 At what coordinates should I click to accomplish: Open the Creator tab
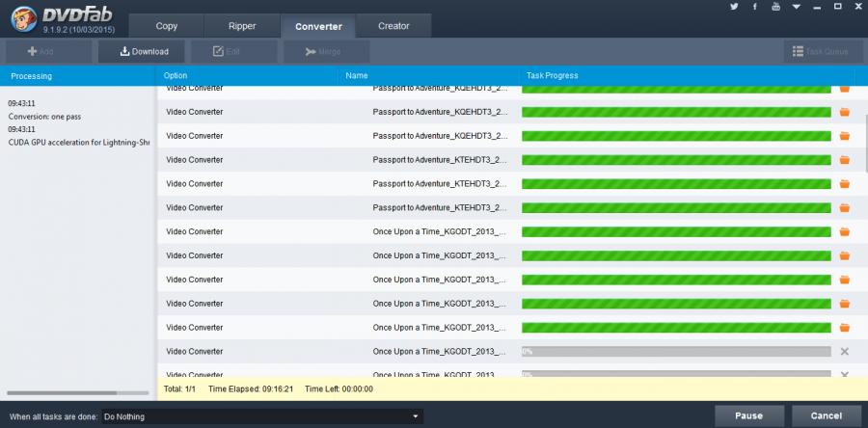pos(393,26)
